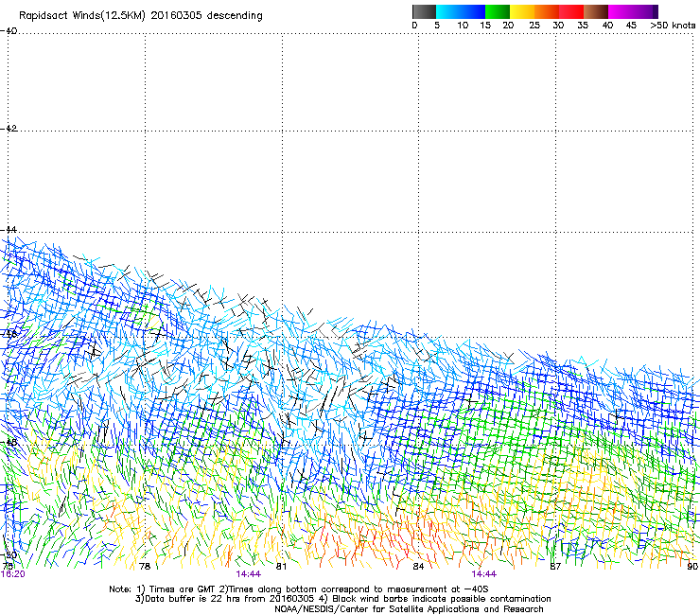Click the title 'Rapidscat Winds(12.5KM) 20160305 descending'
The height and width of the screenshot is (615, 700).
coord(141,16)
